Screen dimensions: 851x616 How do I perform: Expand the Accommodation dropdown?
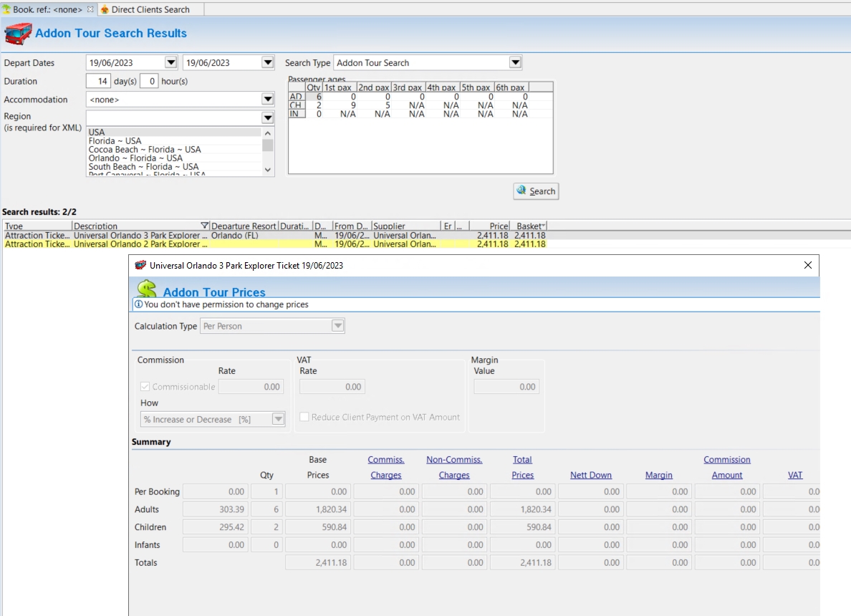tap(267, 100)
